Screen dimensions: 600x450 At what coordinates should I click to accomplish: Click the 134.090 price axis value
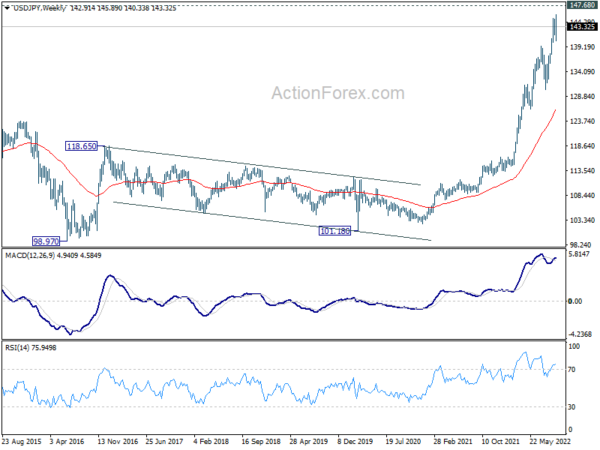(x=582, y=72)
